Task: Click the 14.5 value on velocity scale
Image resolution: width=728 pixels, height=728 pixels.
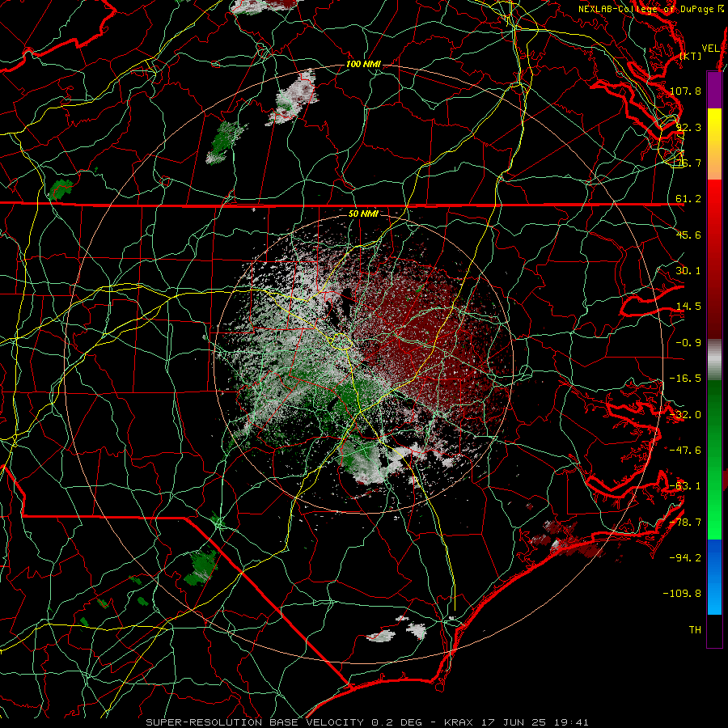Action: point(688,307)
